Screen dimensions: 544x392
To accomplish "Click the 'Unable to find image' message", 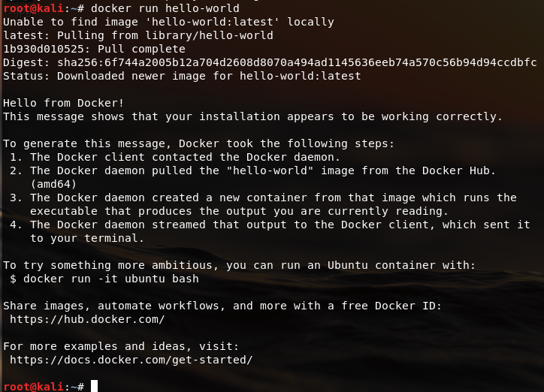I will tap(168, 22).
